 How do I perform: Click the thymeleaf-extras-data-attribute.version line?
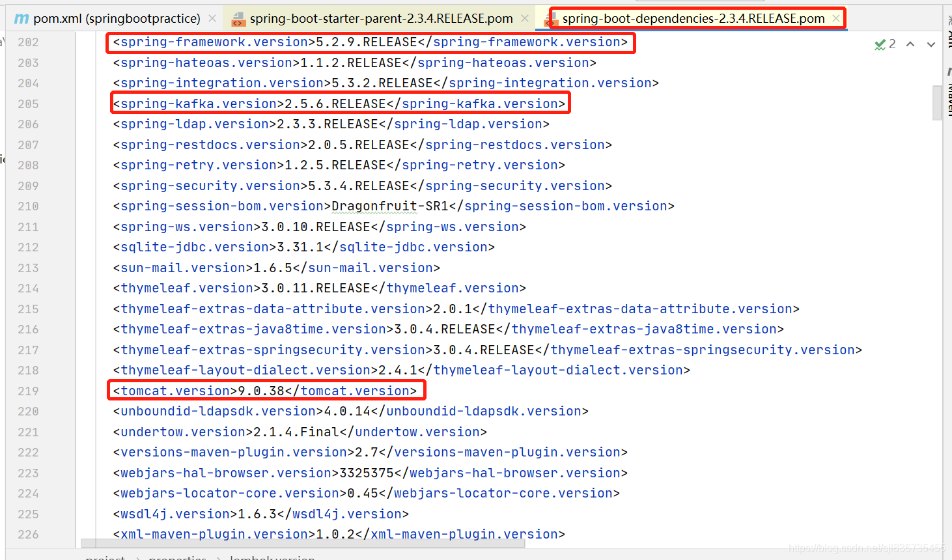(456, 309)
